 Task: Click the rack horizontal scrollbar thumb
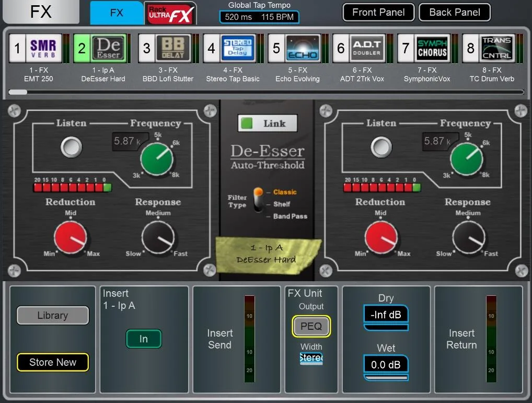18,92
